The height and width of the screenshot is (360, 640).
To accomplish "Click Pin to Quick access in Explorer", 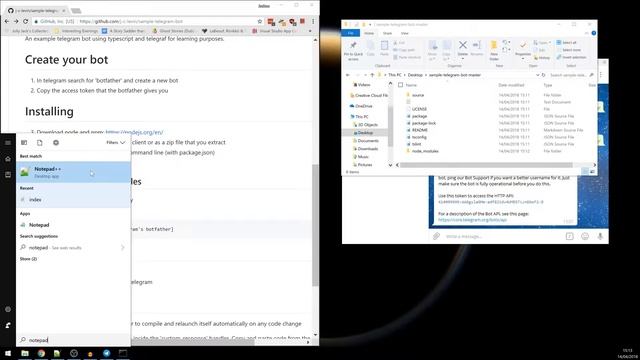I will pos(353,51).
